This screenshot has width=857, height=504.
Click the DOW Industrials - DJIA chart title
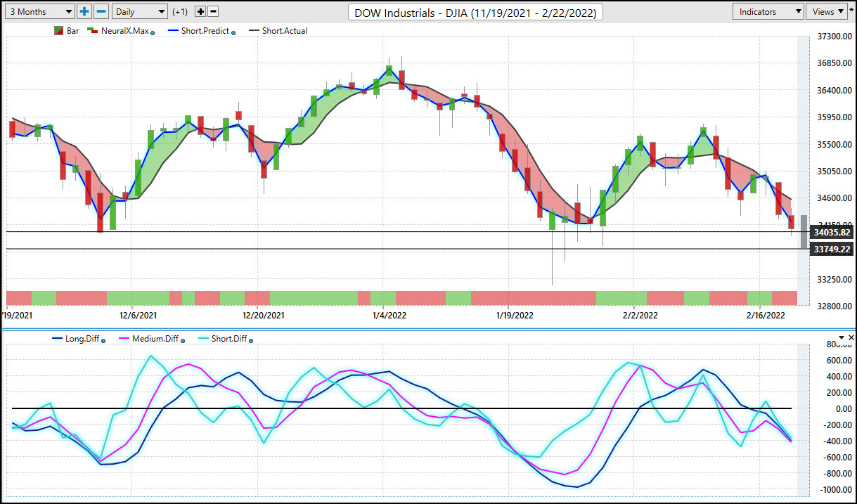pos(475,12)
